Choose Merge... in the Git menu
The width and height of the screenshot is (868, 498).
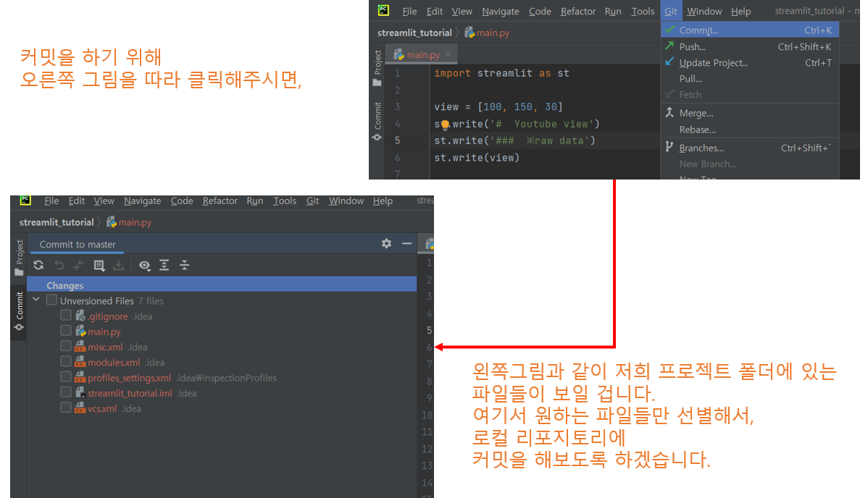pos(750,113)
